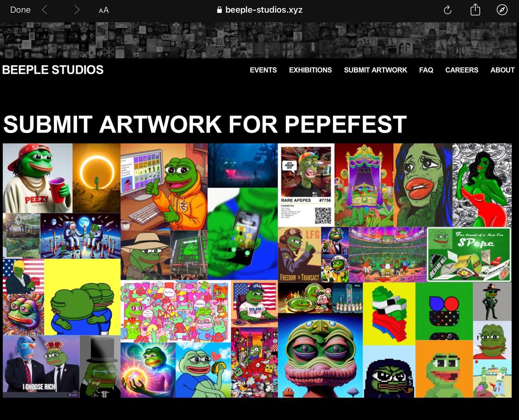Open the ABOUT menu item
Viewport: 519px width, 420px height.
(x=502, y=70)
